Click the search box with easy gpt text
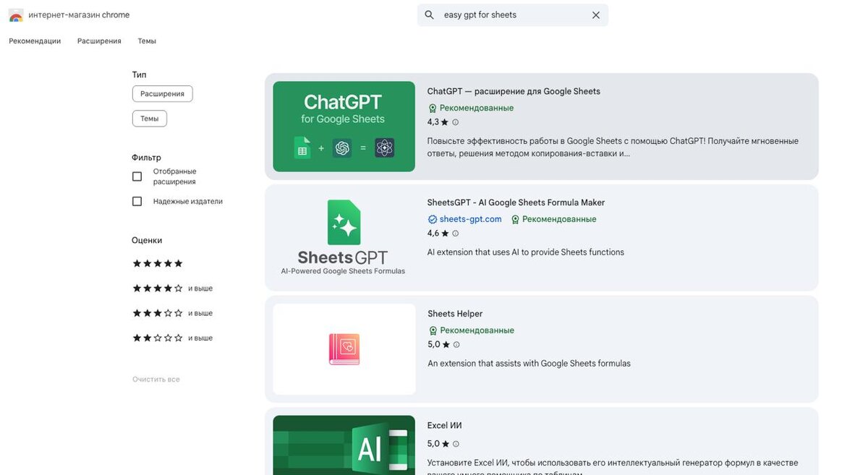The height and width of the screenshot is (475, 868). tap(513, 15)
